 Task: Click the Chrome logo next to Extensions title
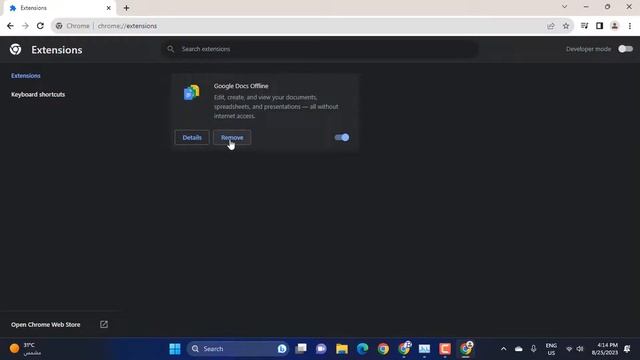click(16, 49)
